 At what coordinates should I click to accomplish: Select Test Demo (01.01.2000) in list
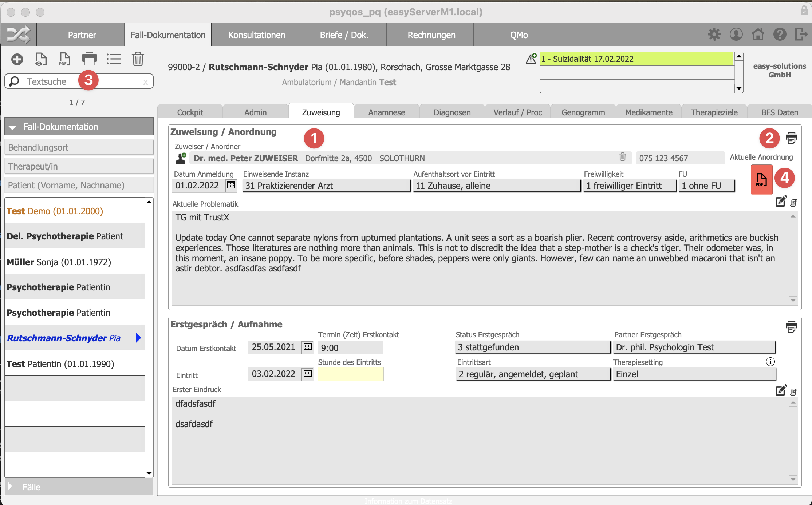[x=75, y=211]
